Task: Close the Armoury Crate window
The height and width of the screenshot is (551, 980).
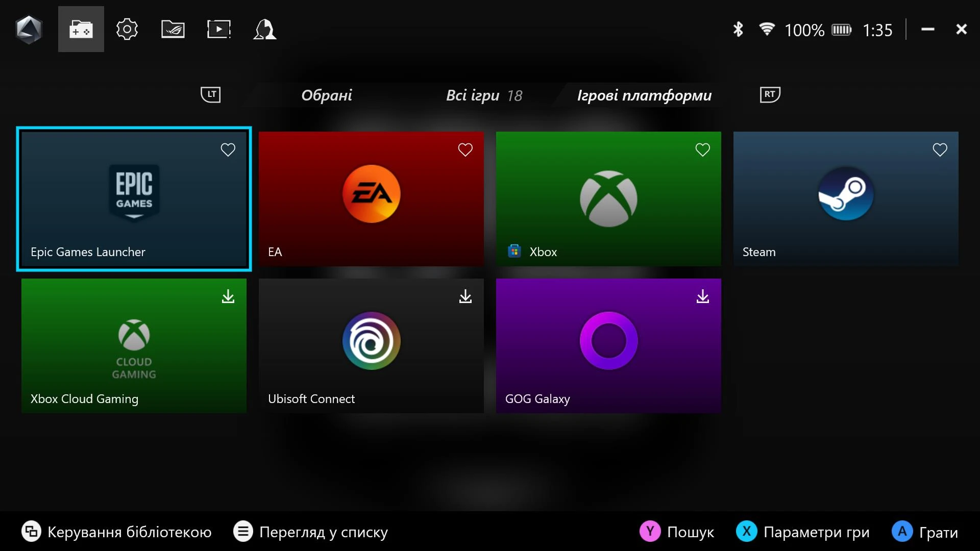Action: click(962, 30)
